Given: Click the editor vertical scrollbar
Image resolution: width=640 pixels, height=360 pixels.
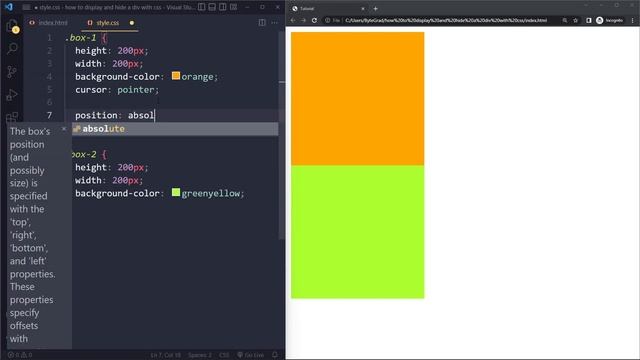Looking at the screenshot, I should tap(282, 135).
